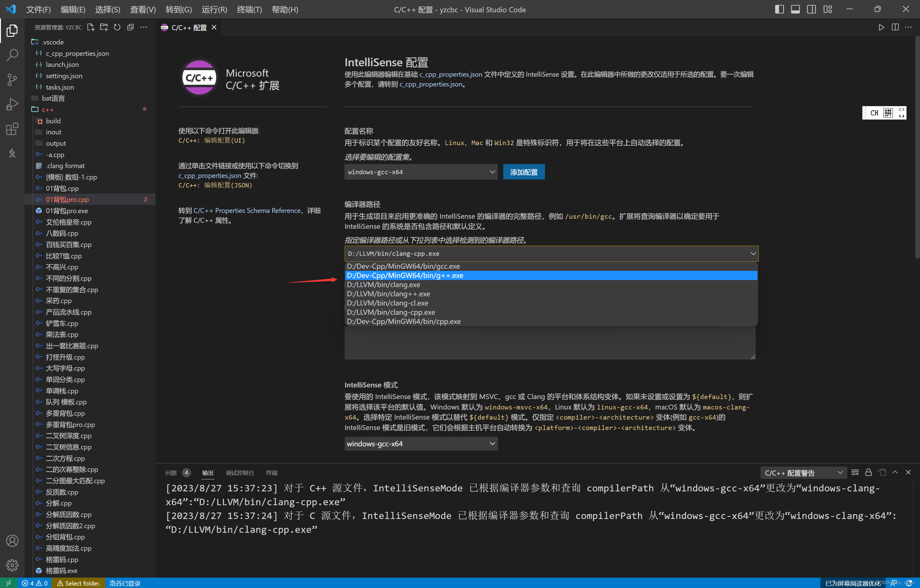The image size is (920, 588).
Task: Clear the output panel contents
Action: [x=855, y=472]
